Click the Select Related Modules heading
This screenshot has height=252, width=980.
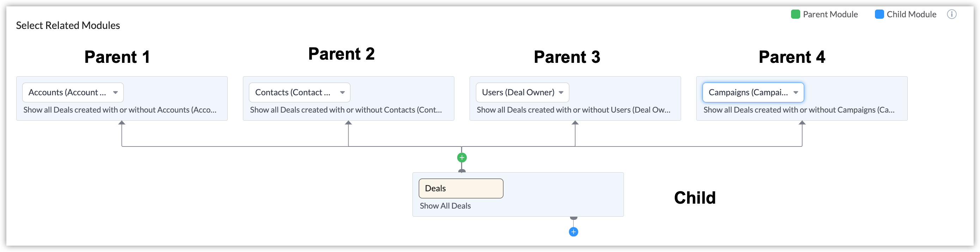[x=68, y=25]
